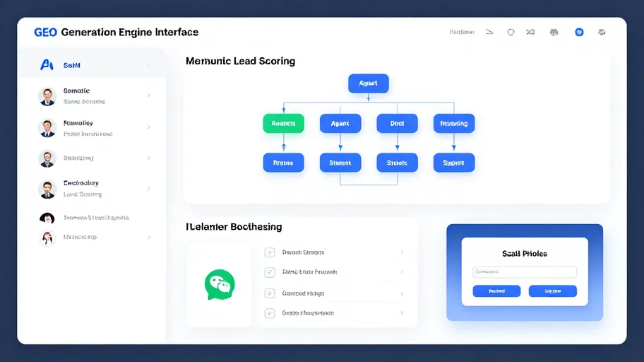Viewport: 644px width, 362px height.
Task: Click square icon of third WeChat list row
Action: click(270, 293)
